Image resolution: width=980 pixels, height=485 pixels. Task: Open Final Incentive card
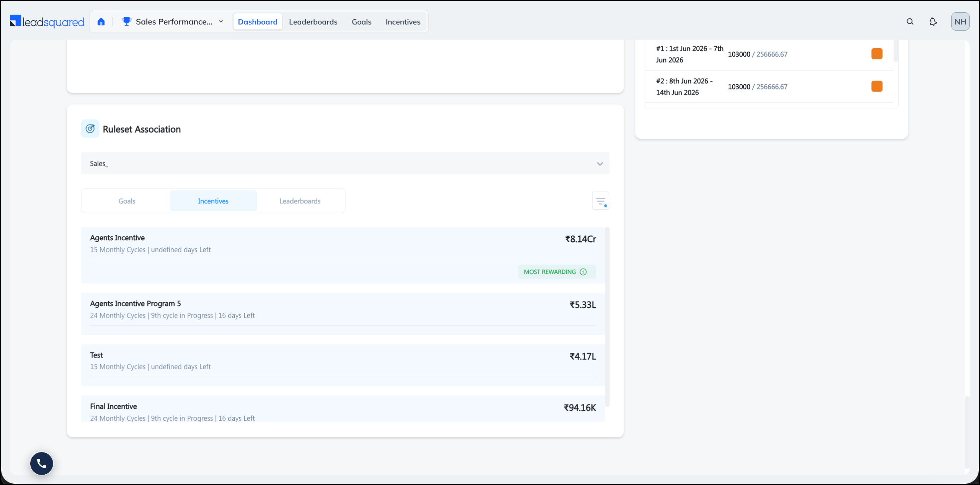pyautogui.click(x=343, y=409)
